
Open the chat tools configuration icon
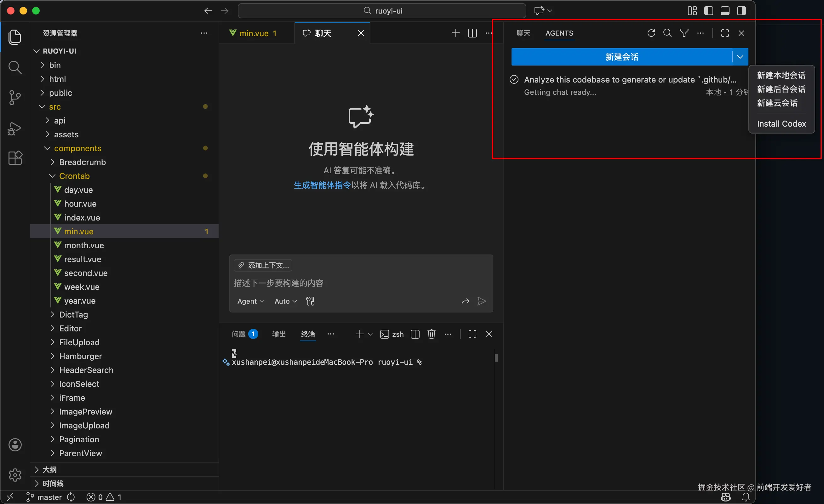[310, 301]
